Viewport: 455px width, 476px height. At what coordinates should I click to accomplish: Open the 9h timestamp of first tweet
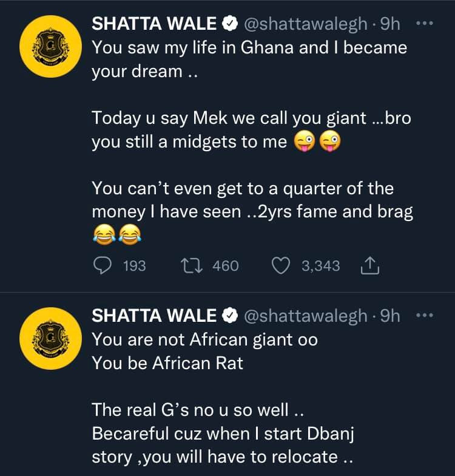(x=390, y=24)
